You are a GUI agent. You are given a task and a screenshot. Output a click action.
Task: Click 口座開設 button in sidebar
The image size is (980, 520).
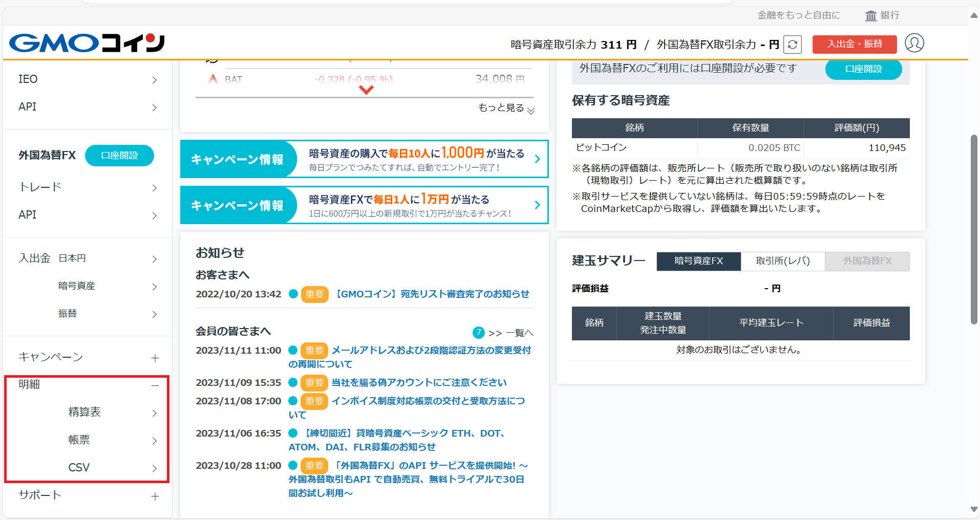(119, 156)
